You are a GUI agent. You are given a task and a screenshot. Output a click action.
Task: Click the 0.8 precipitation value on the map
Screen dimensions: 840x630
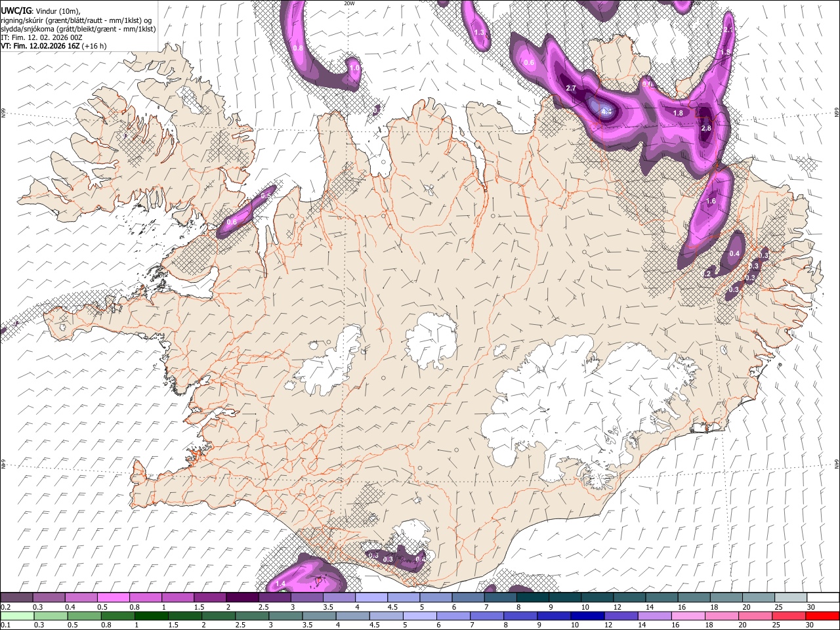point(298,48)
